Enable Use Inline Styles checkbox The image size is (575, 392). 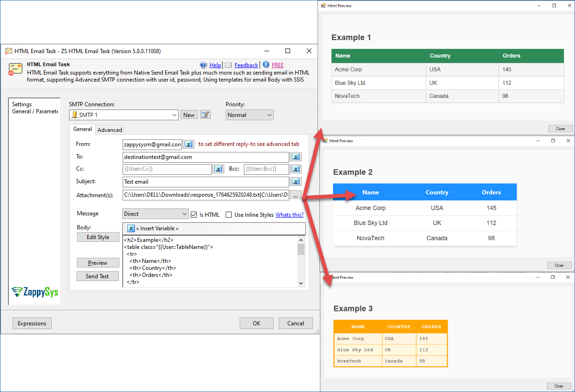[229, 214]
